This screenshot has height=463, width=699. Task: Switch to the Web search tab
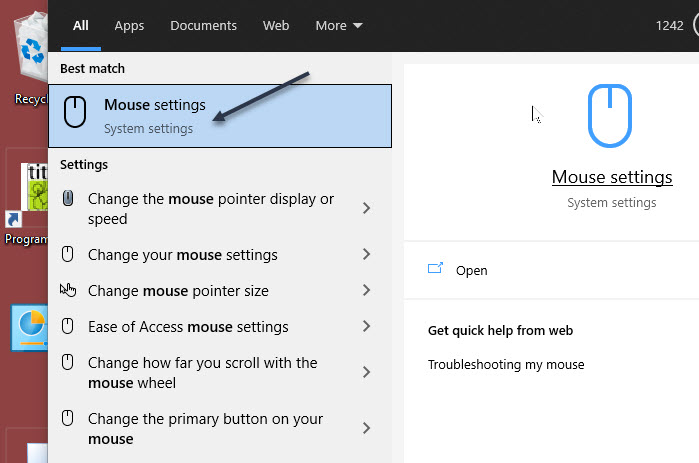coord(276,25)
